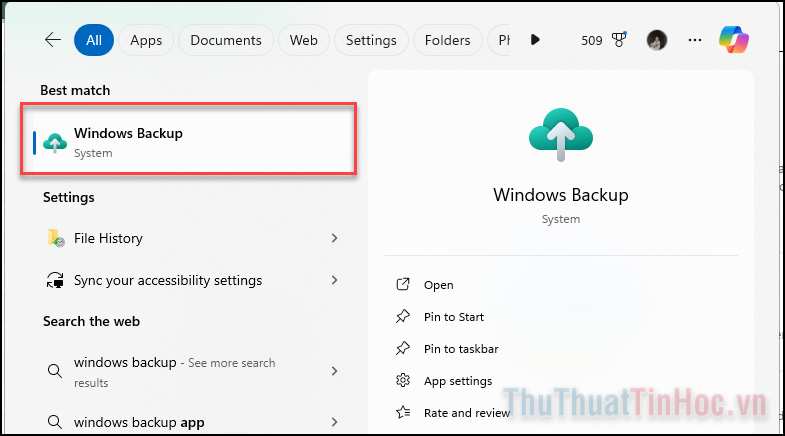This screenshot has width=785, height=436.
Task: Click the File History folder icon
Action: (x=56, y=238)
